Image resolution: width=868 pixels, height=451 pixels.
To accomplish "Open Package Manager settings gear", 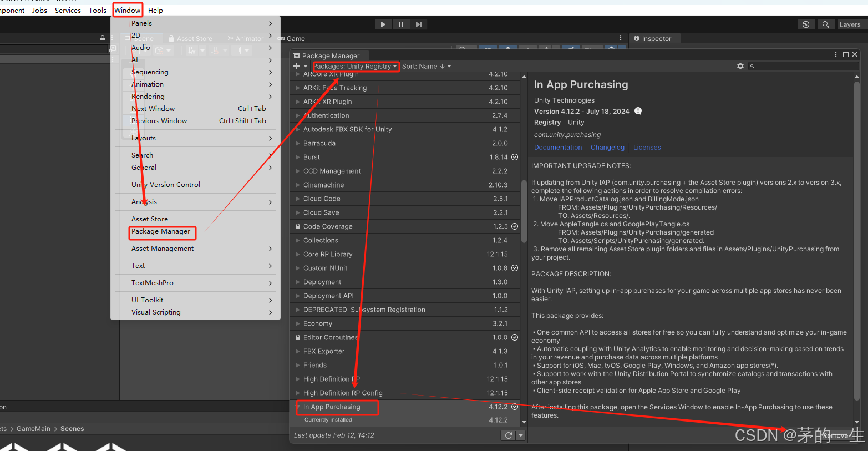I will tap(740, 66).
